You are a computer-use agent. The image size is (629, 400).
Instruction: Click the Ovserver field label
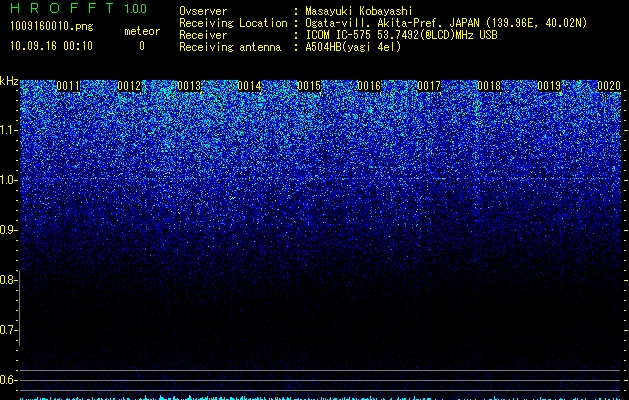pyautogui.click(x=203, y=11)
